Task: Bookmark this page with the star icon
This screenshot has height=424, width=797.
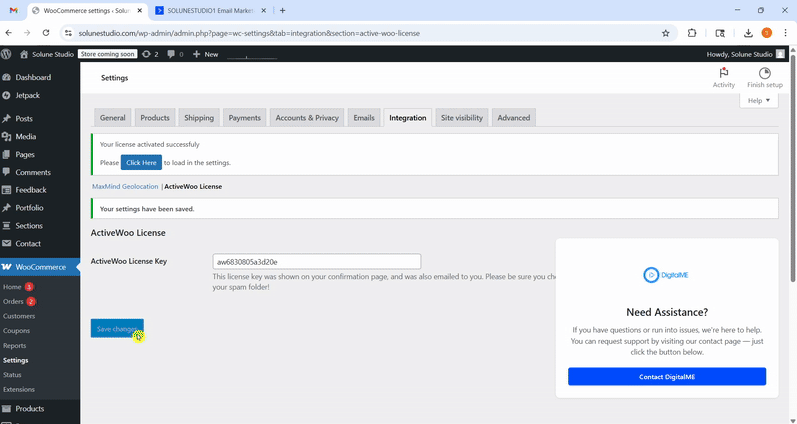Action: [665, 33]
